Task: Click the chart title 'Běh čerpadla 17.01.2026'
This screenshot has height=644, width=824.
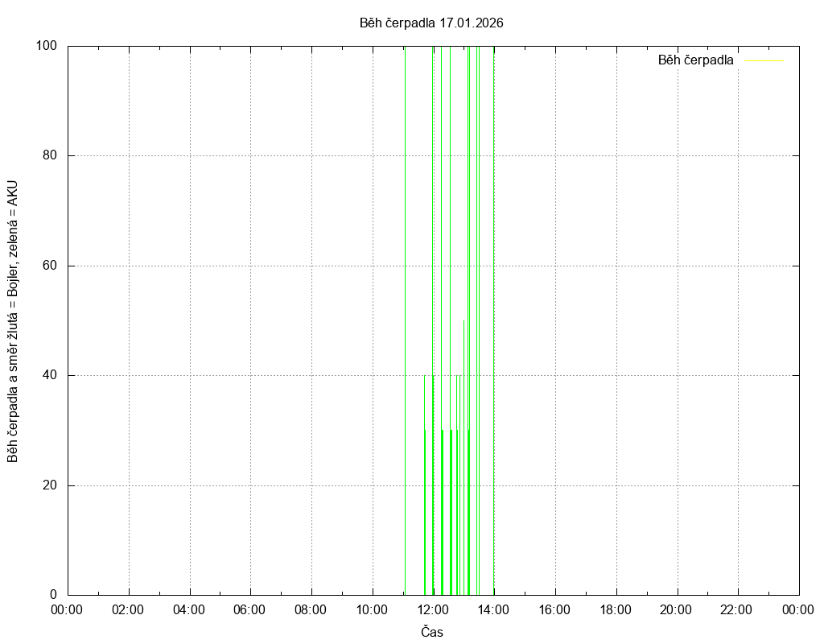Action: click(431, 23)
